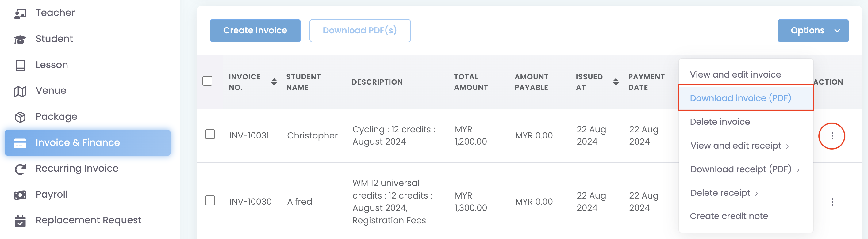Click the Venue map icon

pos(20,91)
